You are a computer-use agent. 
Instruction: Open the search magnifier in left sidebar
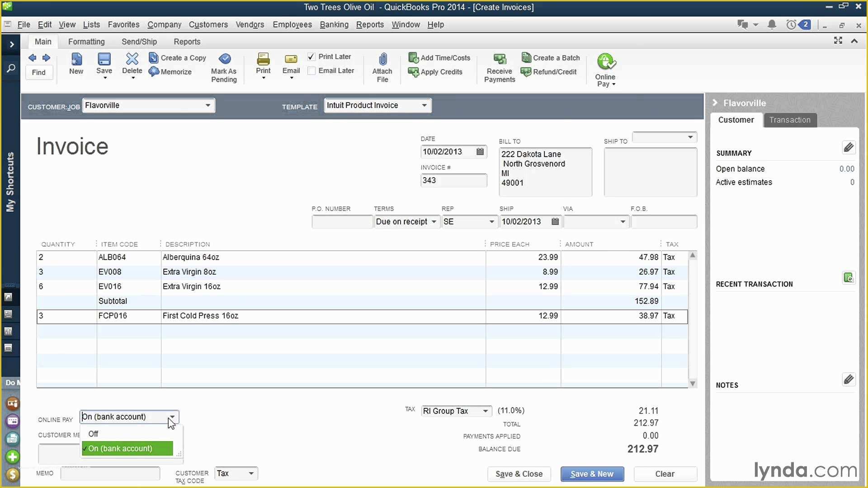(11, 68)
